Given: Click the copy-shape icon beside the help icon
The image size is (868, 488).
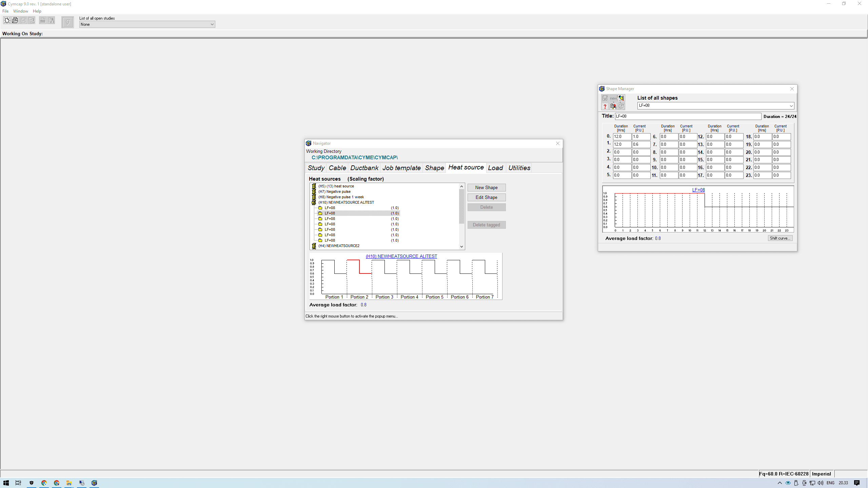Looking at the screenshot, I should (613, 106).
